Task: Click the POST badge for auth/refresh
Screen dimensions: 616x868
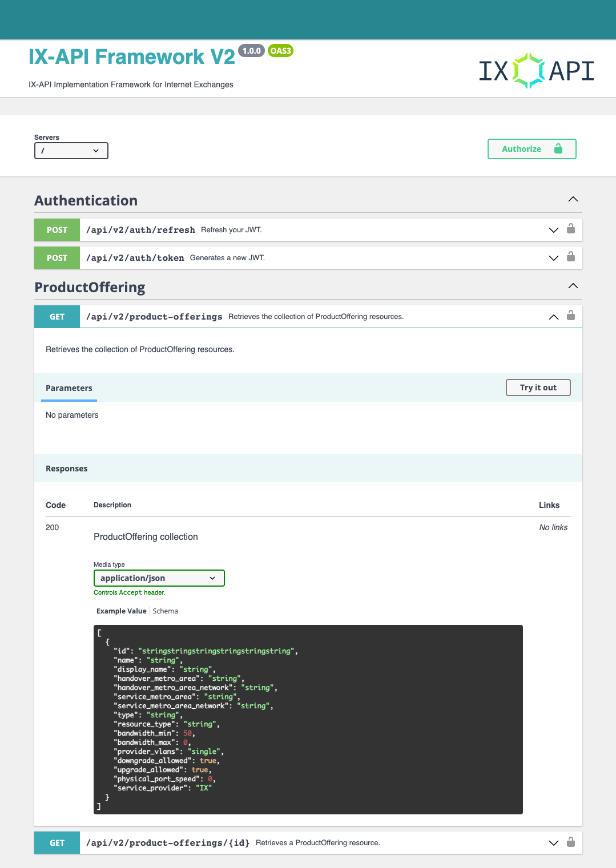Action: (57, 230)
